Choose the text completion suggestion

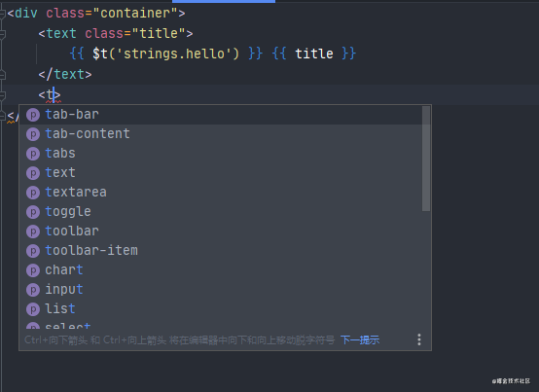click(x=220, y=173)
